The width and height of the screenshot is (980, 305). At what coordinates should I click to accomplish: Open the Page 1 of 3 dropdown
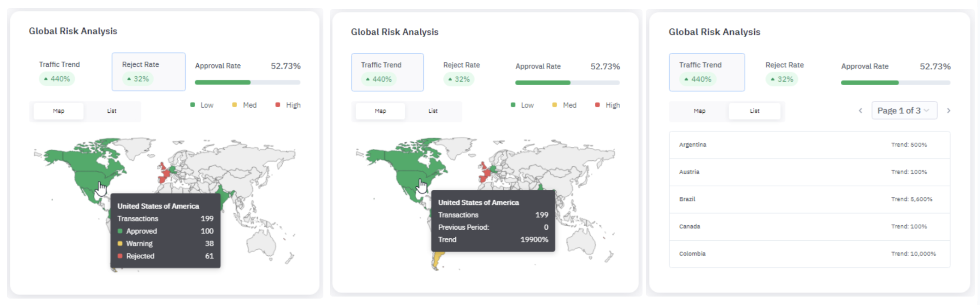[904, 111]
